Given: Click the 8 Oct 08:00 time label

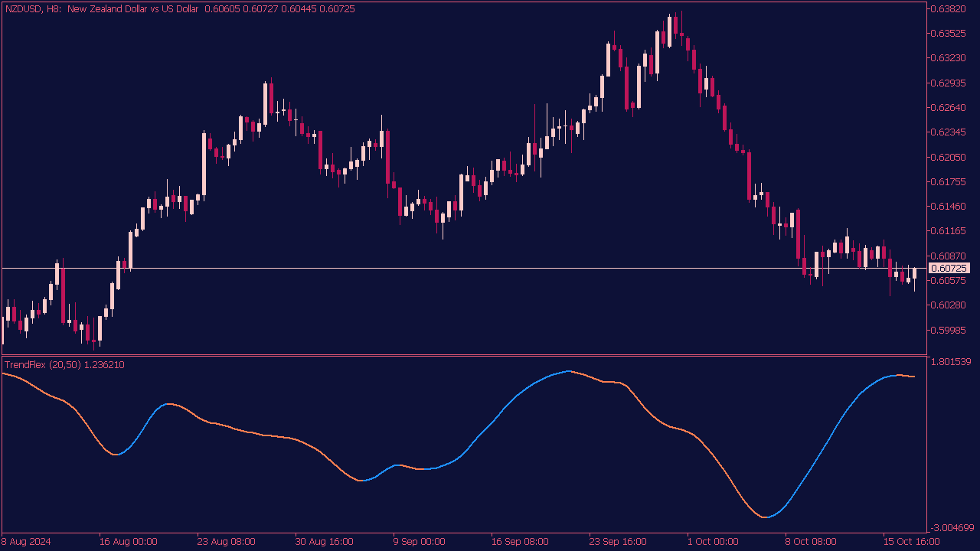Looking at the screenshot, I should [811, 542].
